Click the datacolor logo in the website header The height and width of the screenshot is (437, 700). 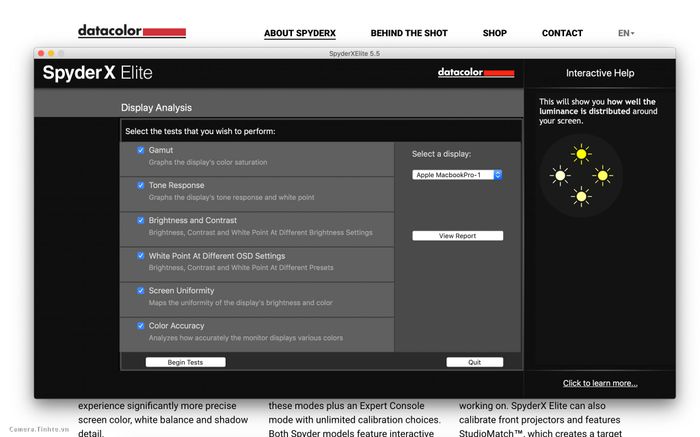132,31
